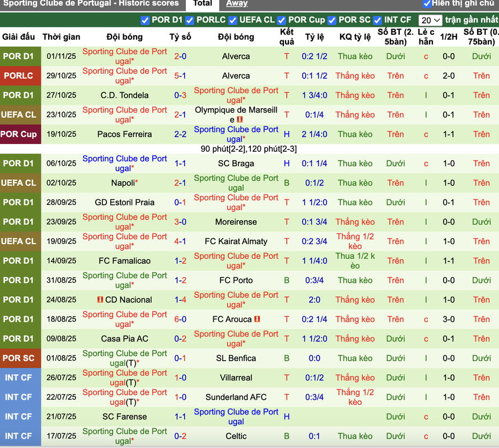Click the Kết quả column header

287,36
